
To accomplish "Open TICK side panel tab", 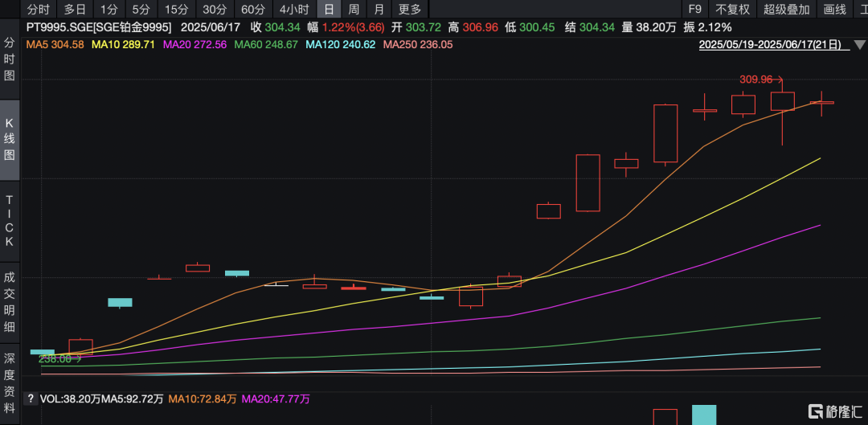I will (10, 221).
